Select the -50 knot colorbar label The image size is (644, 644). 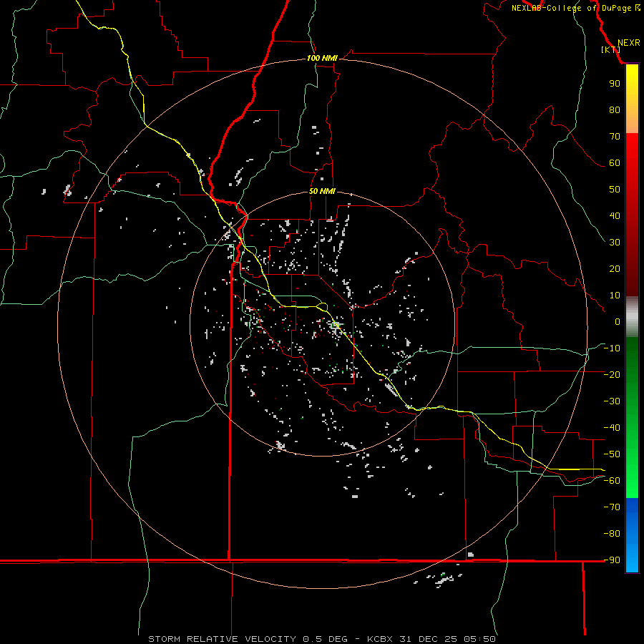612,454
